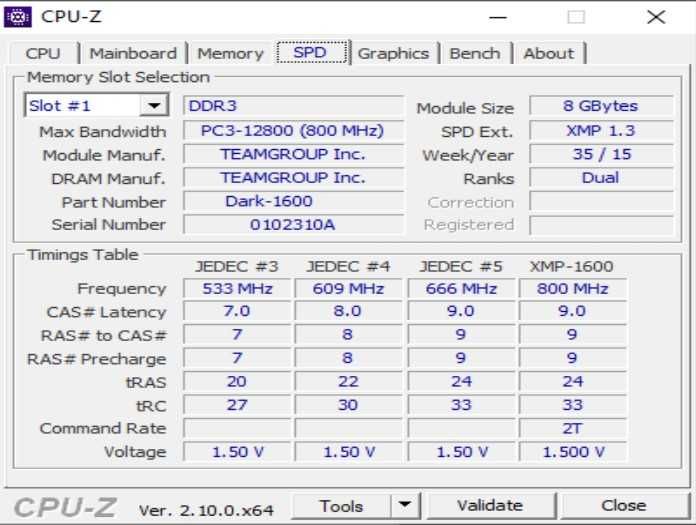This screenshot has width=696, height=525.
Task: Click the XMP 1.3 SPD Ext. value
Action: coord(601,130)
